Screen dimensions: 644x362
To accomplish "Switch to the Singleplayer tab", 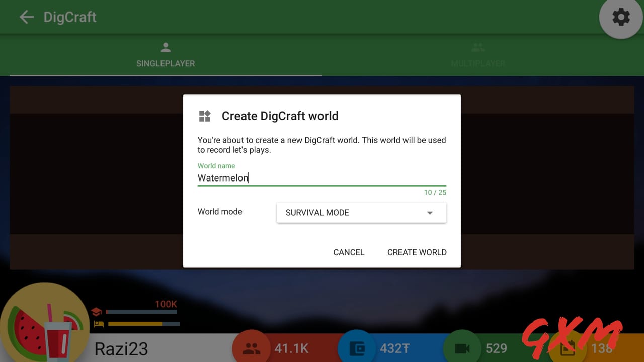I will (x=166, y=55).
